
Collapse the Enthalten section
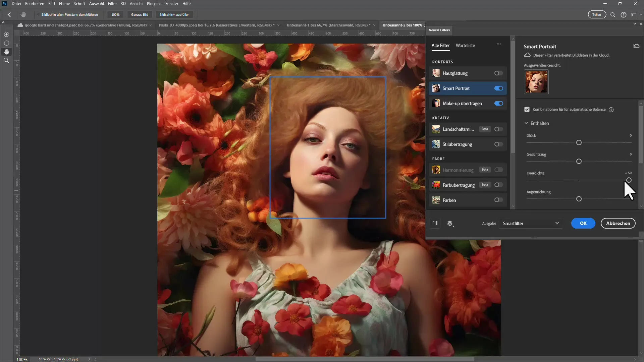click(526, 123)
